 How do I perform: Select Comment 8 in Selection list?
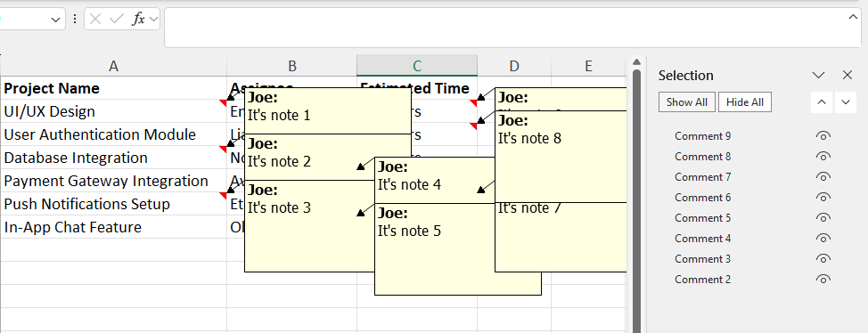point(702,157)
